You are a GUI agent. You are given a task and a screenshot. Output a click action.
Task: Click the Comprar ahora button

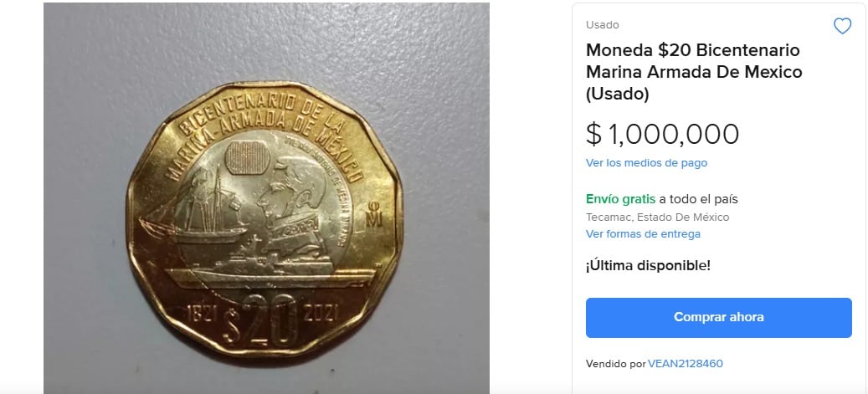point(718,318)
